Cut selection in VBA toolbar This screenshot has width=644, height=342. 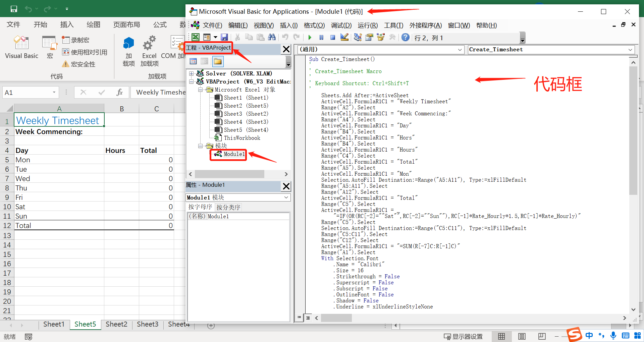(237, 37)
